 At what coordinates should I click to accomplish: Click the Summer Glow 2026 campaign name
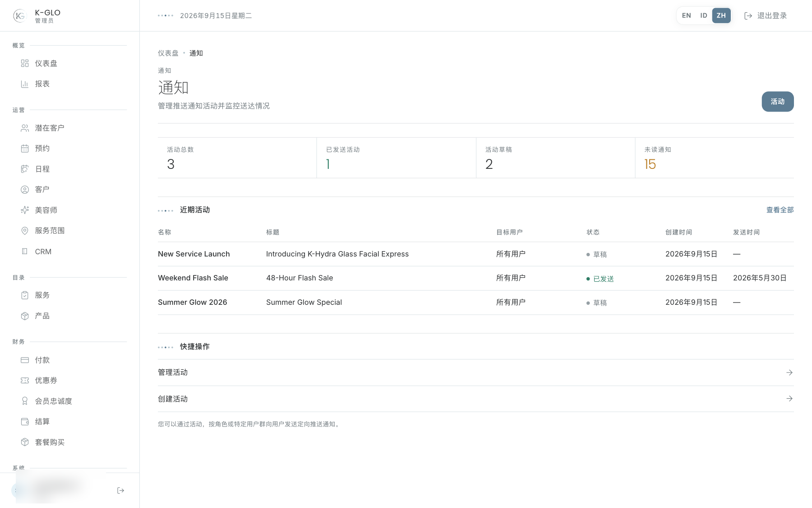(193, 303)
